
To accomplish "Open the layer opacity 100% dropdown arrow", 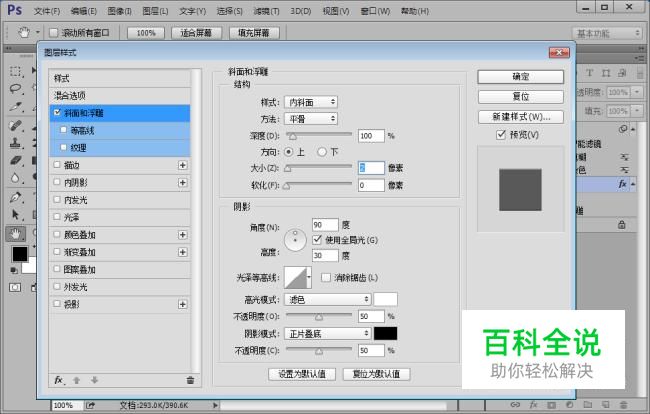I will [637, 92].
